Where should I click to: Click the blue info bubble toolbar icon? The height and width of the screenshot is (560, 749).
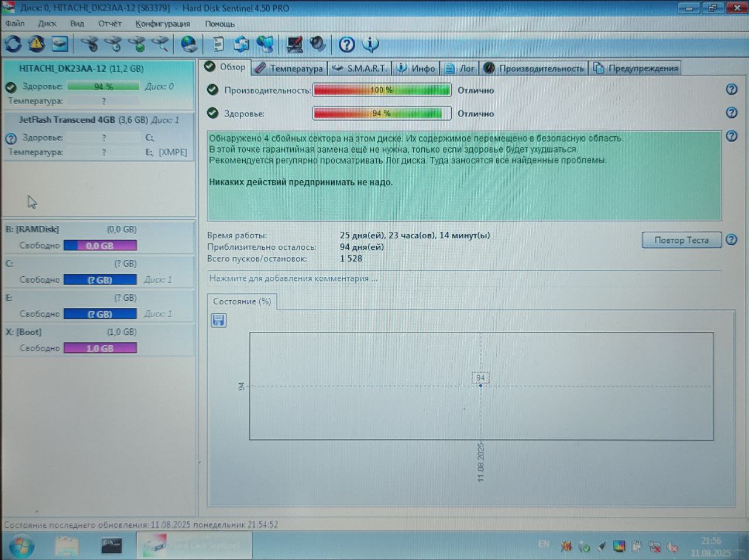click(370, 44)
